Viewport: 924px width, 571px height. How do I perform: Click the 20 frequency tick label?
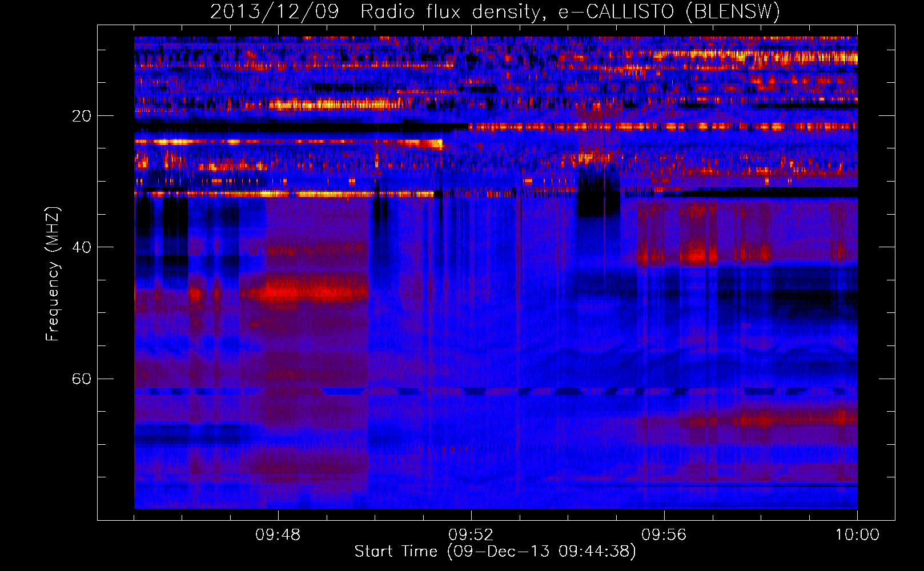pos(81,116)
